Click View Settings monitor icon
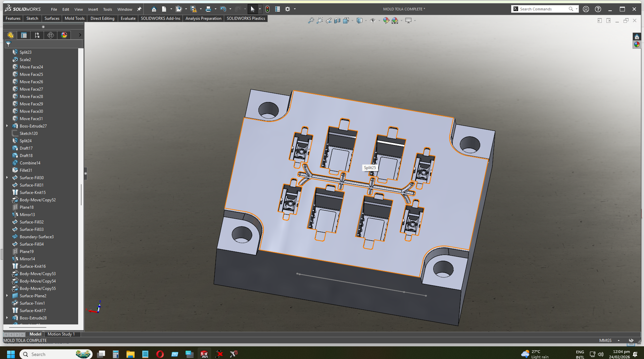The height and width of the screenshot is (359, 644). (408, 20)
